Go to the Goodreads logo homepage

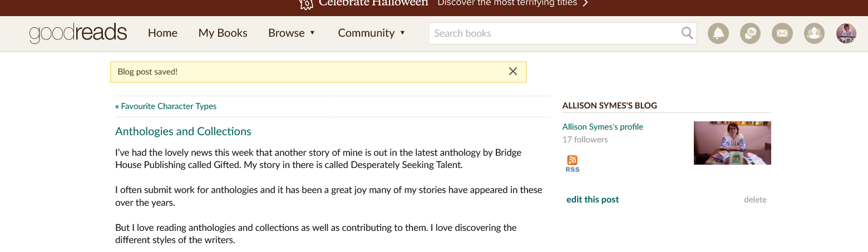pos(78,33)
